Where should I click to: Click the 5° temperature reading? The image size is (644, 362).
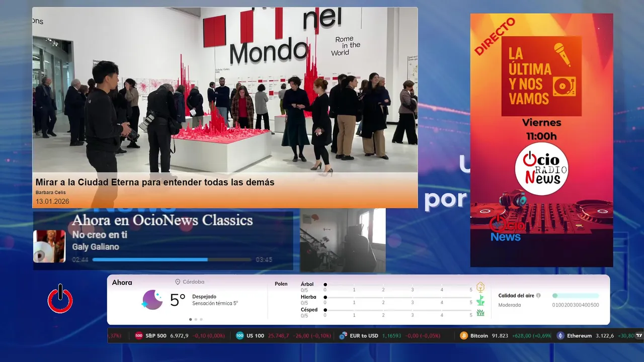(x=178, y=300)
